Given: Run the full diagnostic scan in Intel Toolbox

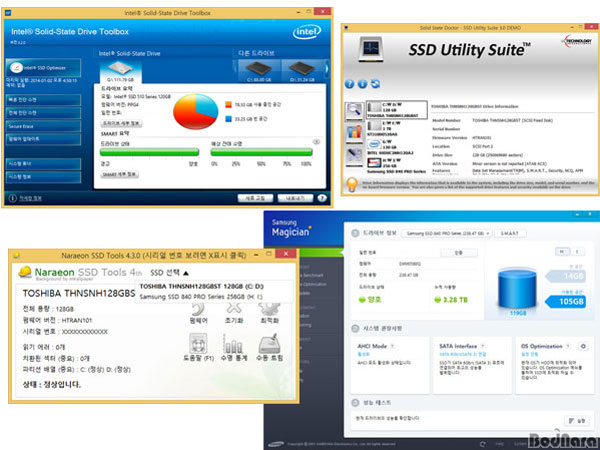Looking at the screenshot, I should (x=43, y=113).
